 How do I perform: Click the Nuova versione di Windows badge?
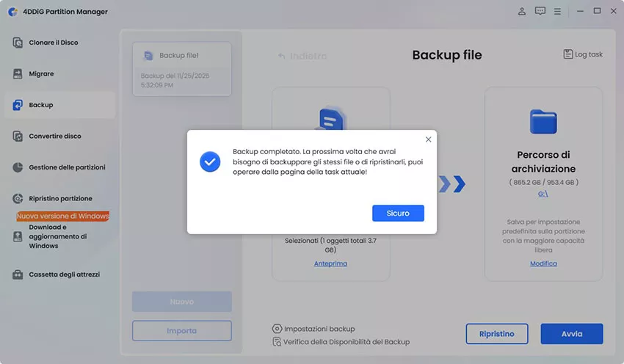click(x=63, y=216)
